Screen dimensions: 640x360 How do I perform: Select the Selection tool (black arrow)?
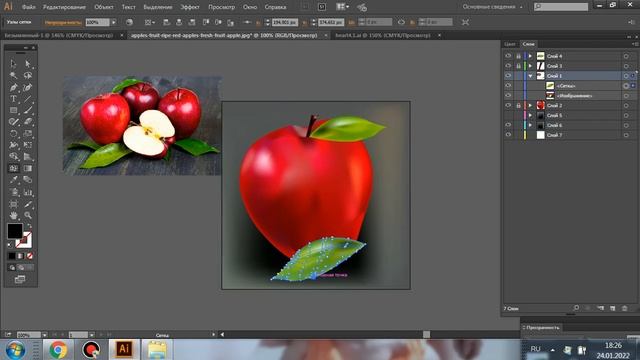13,64
